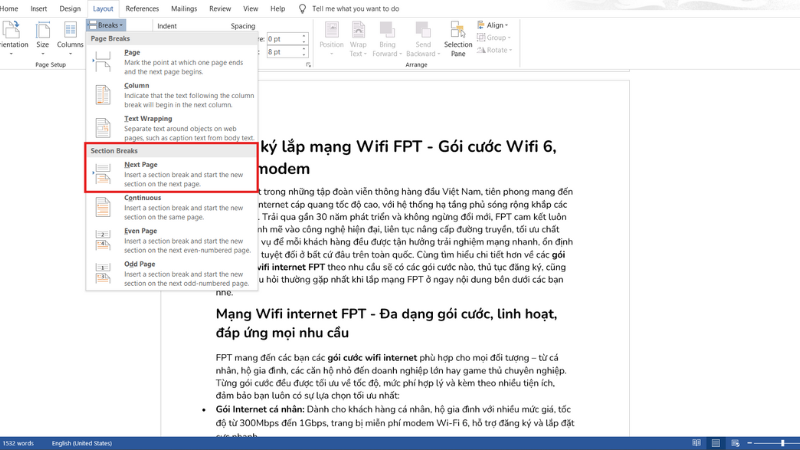Switch to Web Layout view icon
Screen dimensions: 800x450
[735, 443]
